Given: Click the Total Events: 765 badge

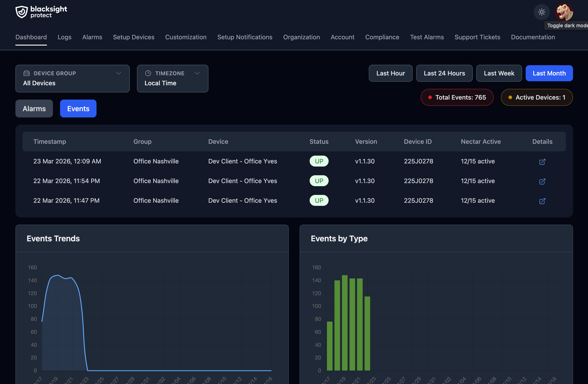Looking at the screenshot, I should click(457, 97).
